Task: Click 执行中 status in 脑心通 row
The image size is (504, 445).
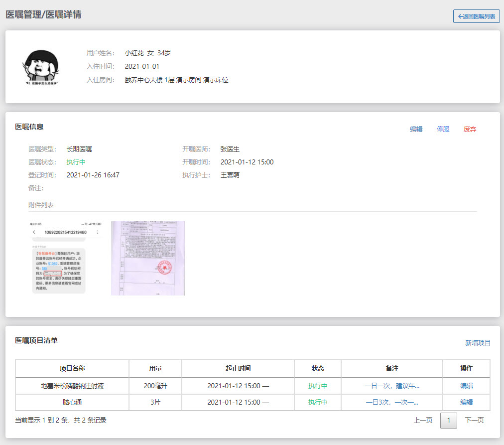Action: 318,402
